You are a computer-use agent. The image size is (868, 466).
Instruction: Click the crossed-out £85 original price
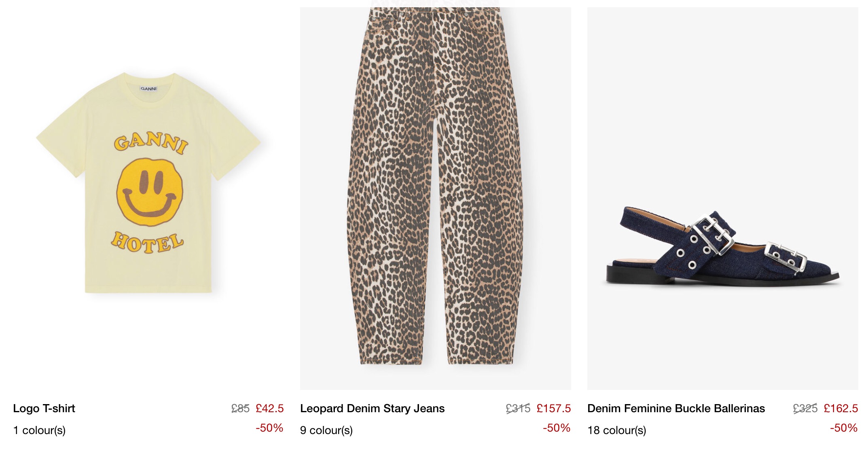coord(240,409)
